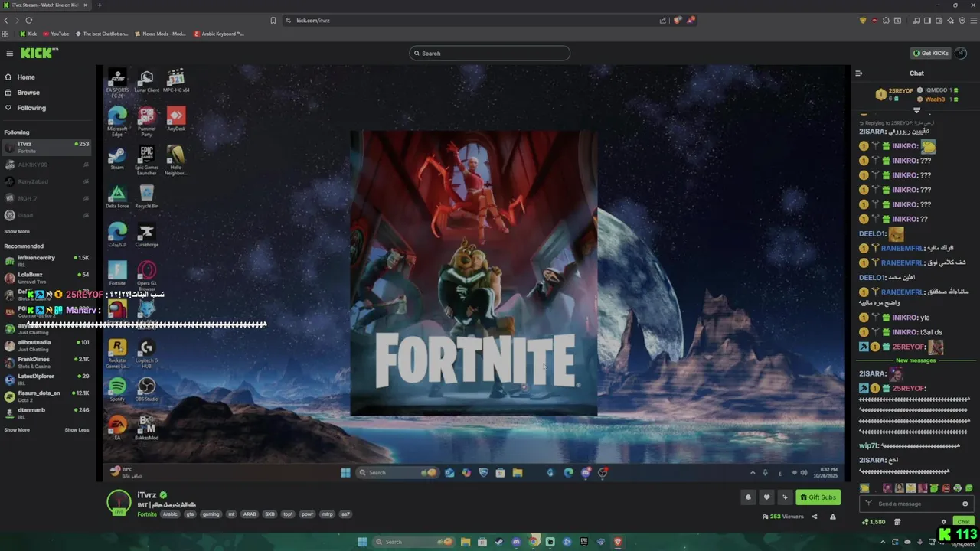Image resolution: width=980 pixels, height=551 pixels.
Task: Open a new browser tab
Action: click(x=100, y=5)
